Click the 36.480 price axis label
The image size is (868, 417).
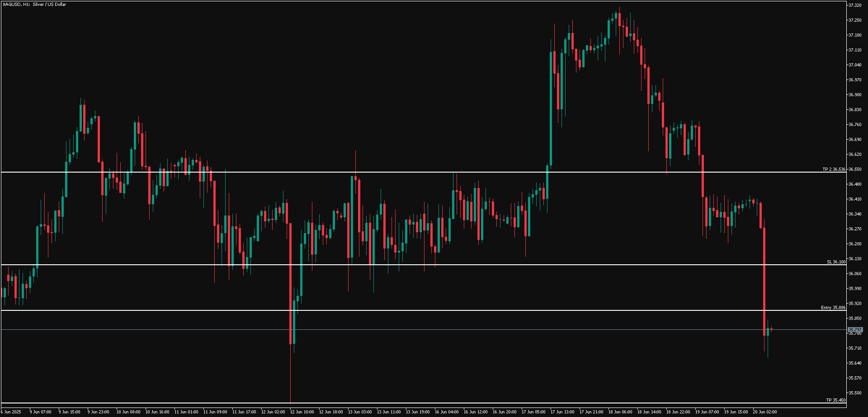pos(855,184)
